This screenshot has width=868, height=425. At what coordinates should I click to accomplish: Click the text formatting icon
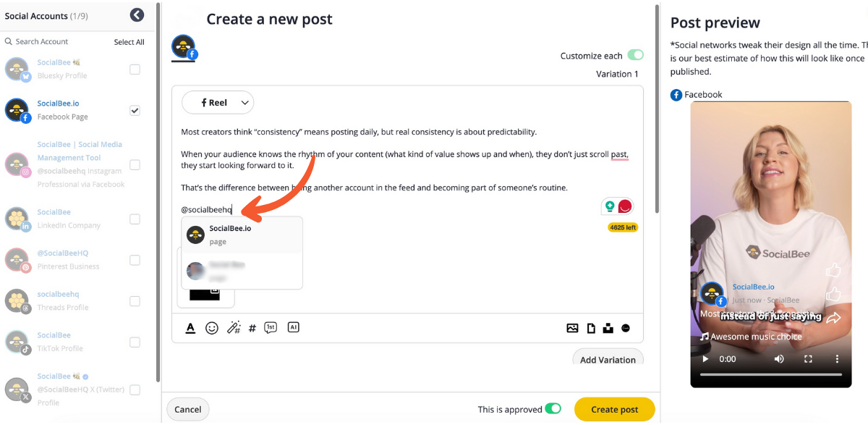point(190,328)
